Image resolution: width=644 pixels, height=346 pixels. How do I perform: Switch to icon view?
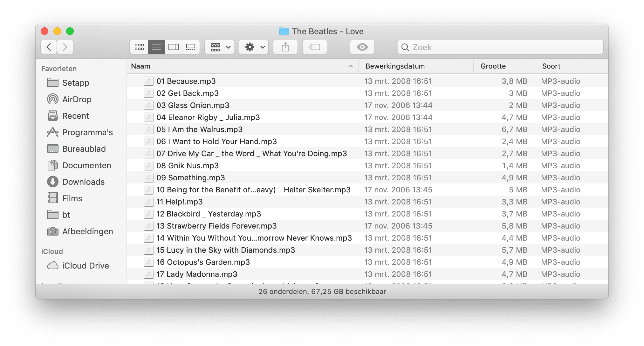coord(139,47)
